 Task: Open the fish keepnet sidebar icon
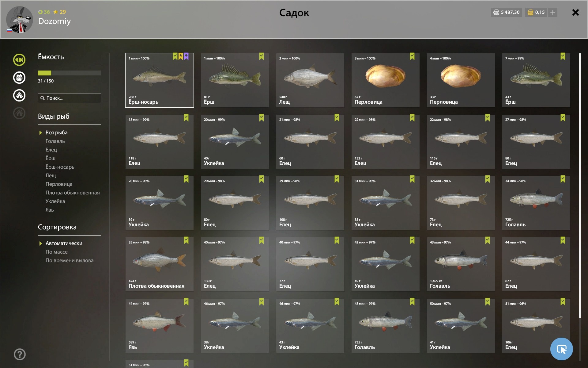19,60
